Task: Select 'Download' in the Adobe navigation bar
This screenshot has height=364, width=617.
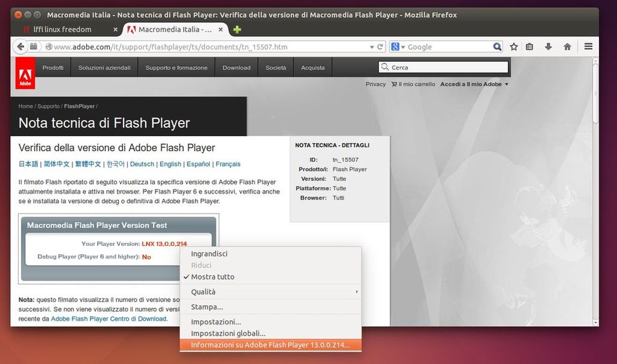Action: tap(236, 67)
